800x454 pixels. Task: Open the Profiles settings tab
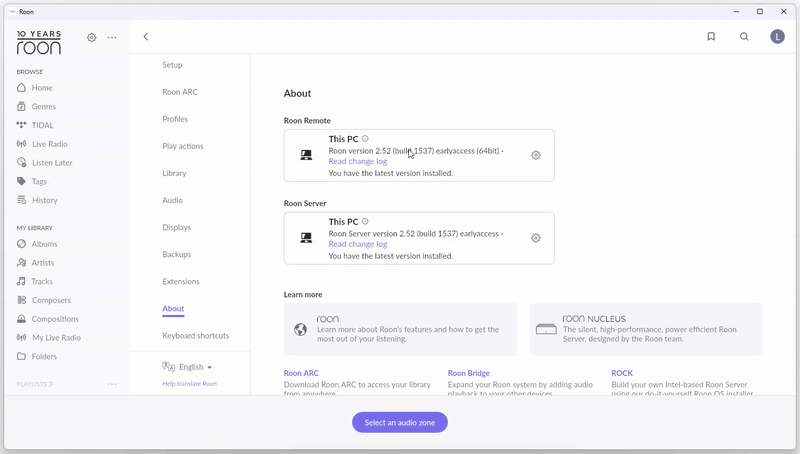point(175,119)
